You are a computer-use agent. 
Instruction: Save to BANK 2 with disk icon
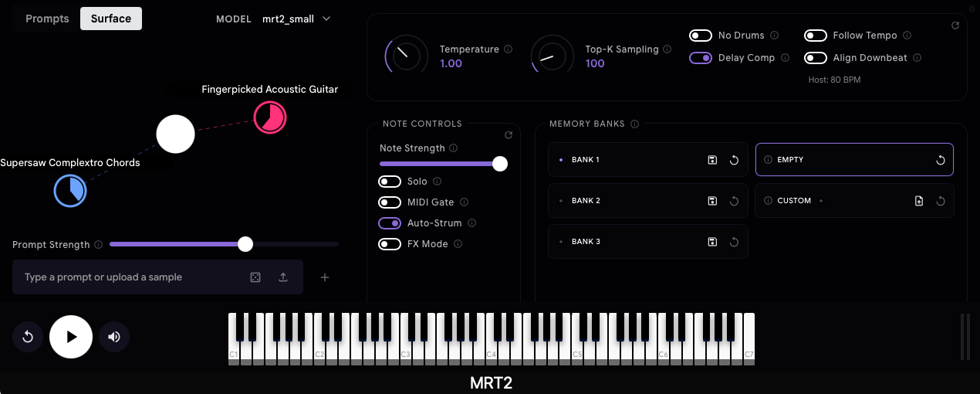[x=712, y=201]
